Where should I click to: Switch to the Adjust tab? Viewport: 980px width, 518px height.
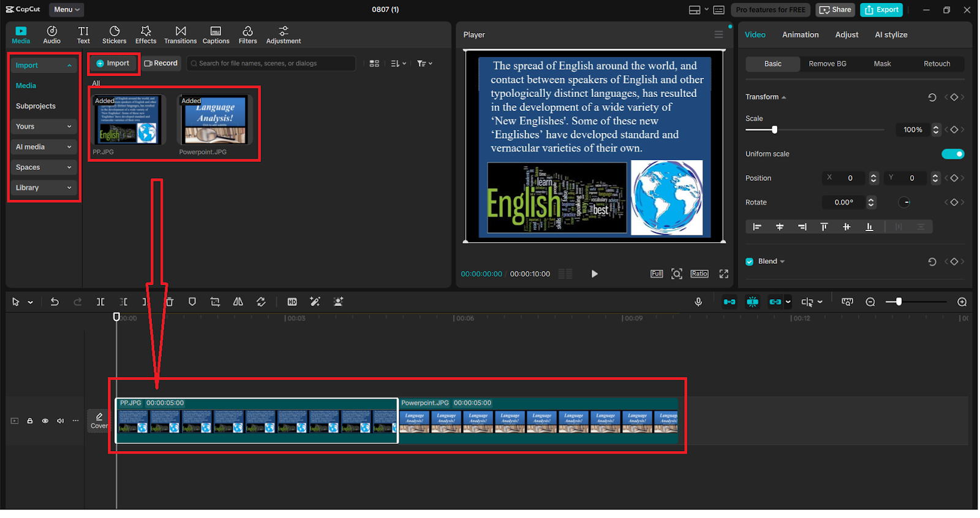[x=846, y=35]
